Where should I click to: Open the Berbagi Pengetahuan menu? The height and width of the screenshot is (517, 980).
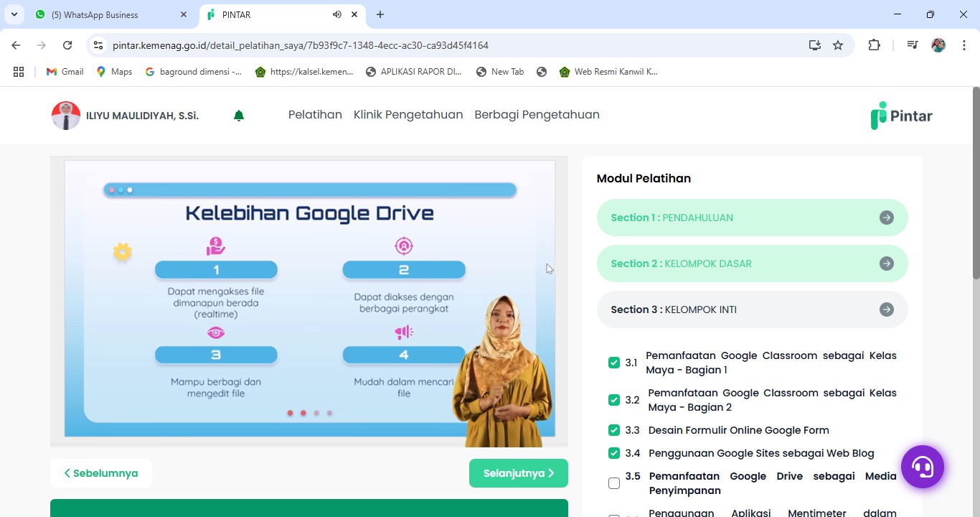(537, 115)
